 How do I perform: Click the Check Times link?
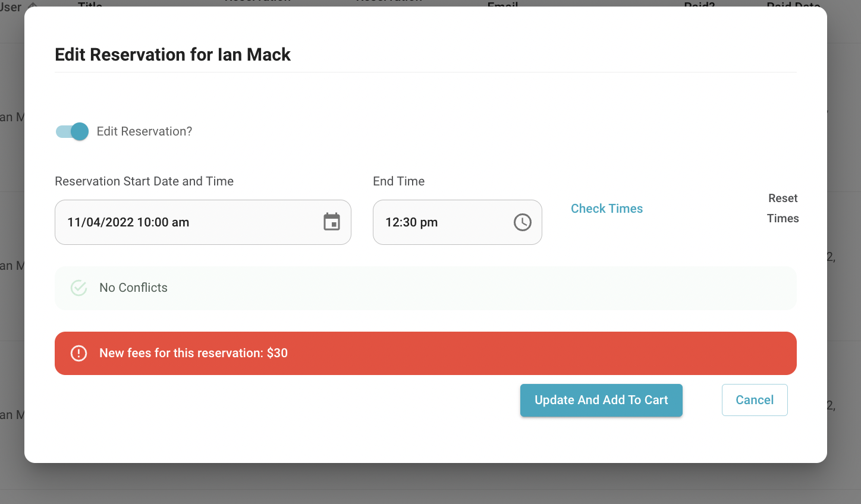pos(607,209)
